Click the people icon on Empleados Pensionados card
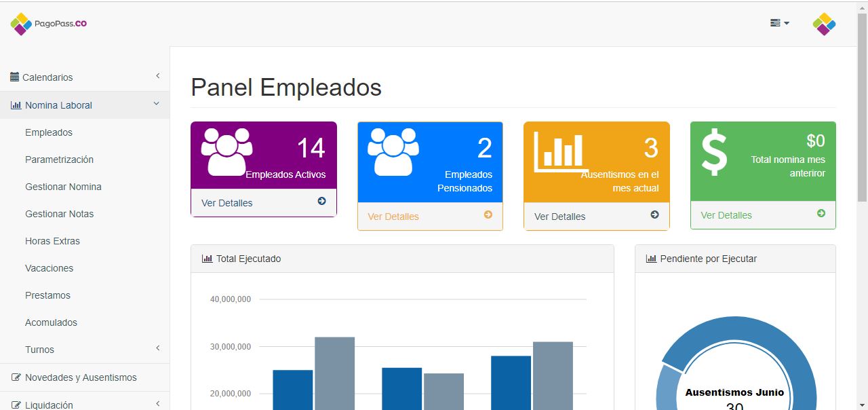868x410 pixels. click(393, 152)
